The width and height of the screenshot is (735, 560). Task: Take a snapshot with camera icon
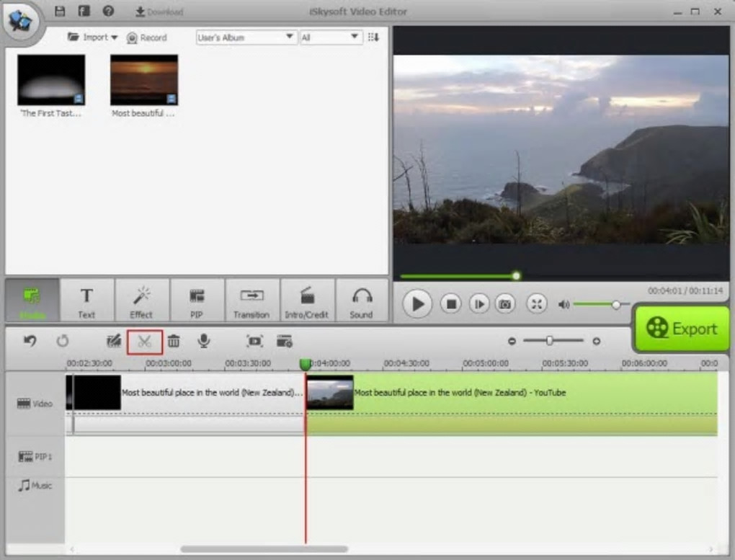point(505,304)
